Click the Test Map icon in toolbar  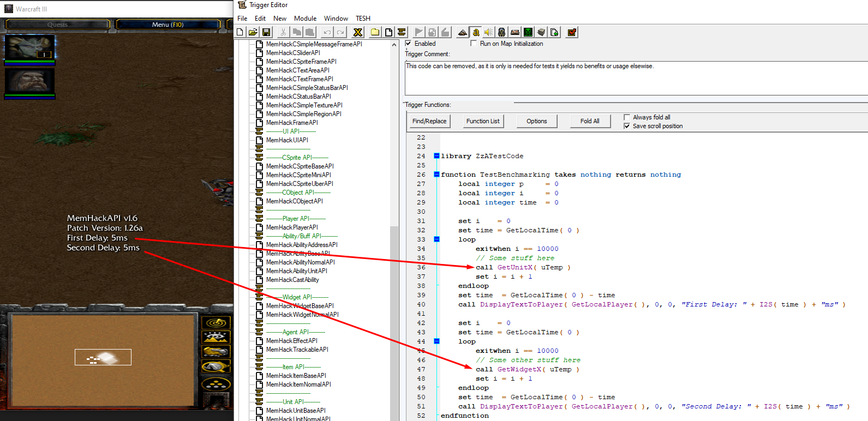(x=572, y=32)
